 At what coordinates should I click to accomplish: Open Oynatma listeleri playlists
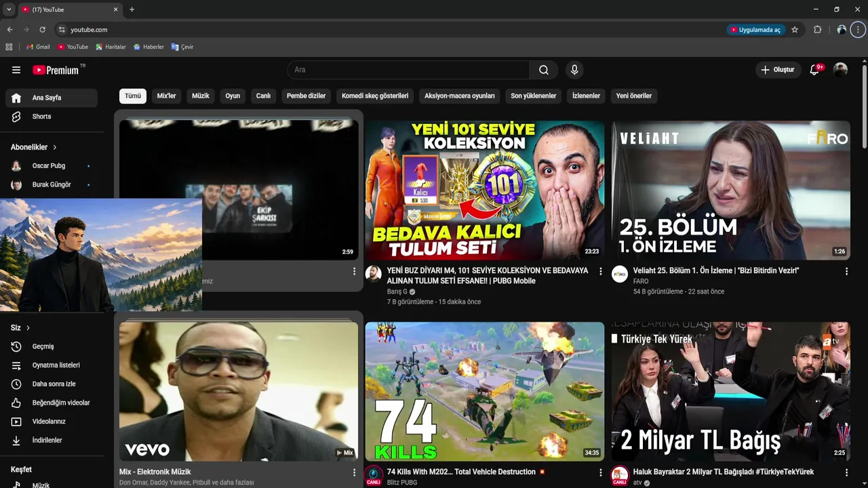pyautogui.click(x=52, y=365)
